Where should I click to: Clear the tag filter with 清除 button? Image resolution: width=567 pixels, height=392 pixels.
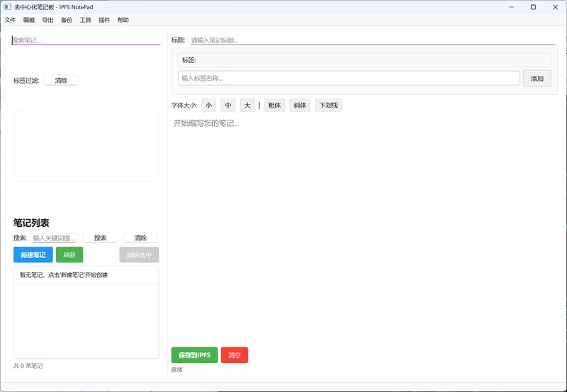[61, 80]
